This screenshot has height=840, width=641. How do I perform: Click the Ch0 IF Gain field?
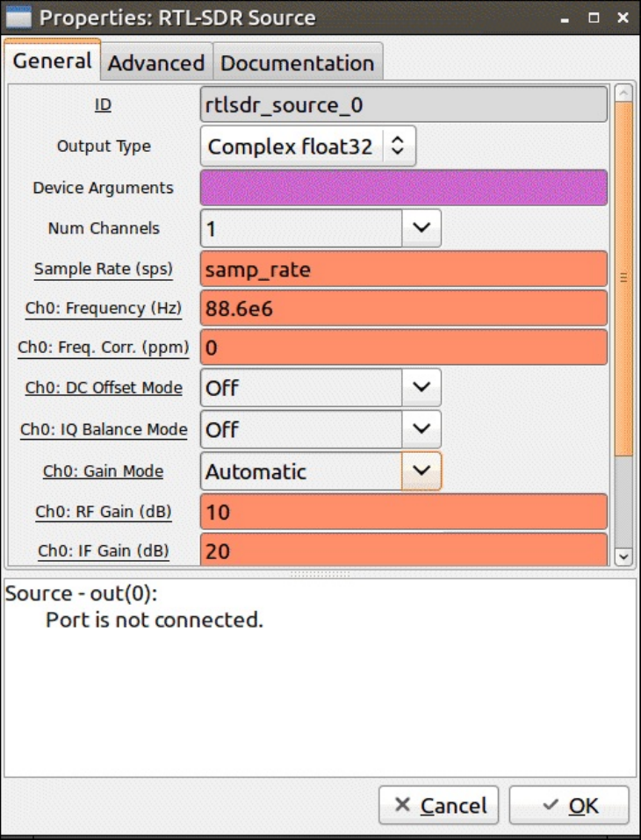point(404,549)
